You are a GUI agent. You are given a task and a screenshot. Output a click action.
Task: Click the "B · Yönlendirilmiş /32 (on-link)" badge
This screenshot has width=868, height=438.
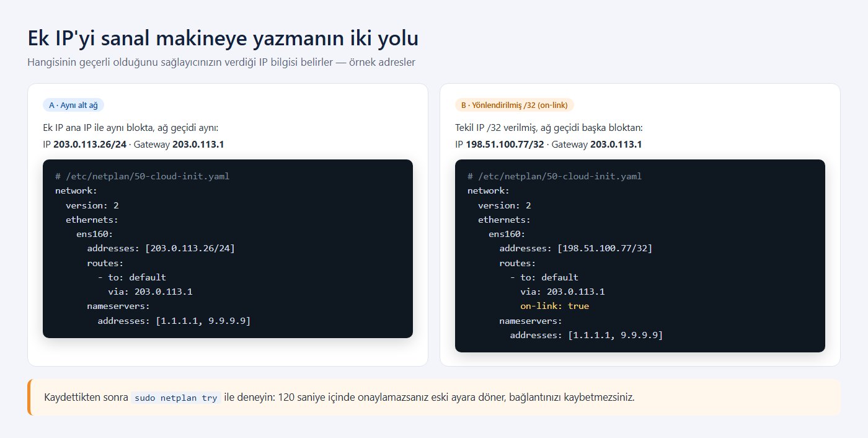click(515, 105)
